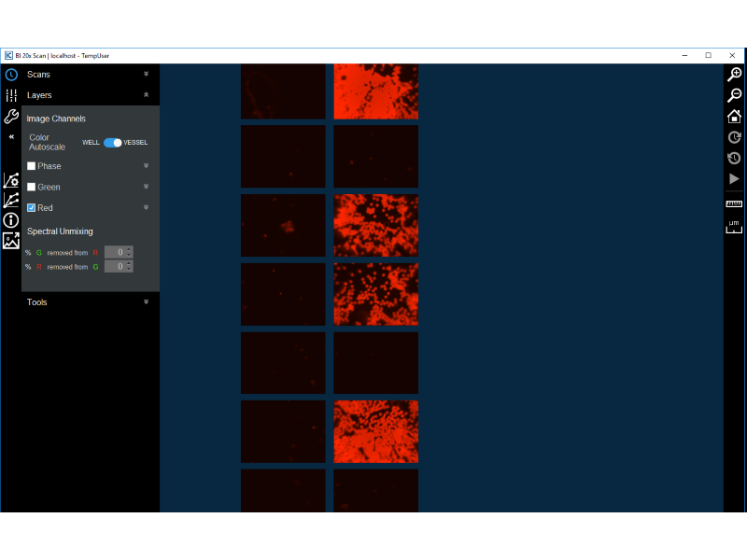Open the line graph icon
Viewport: 747px width, 560px height.
[x=11, y=200]
